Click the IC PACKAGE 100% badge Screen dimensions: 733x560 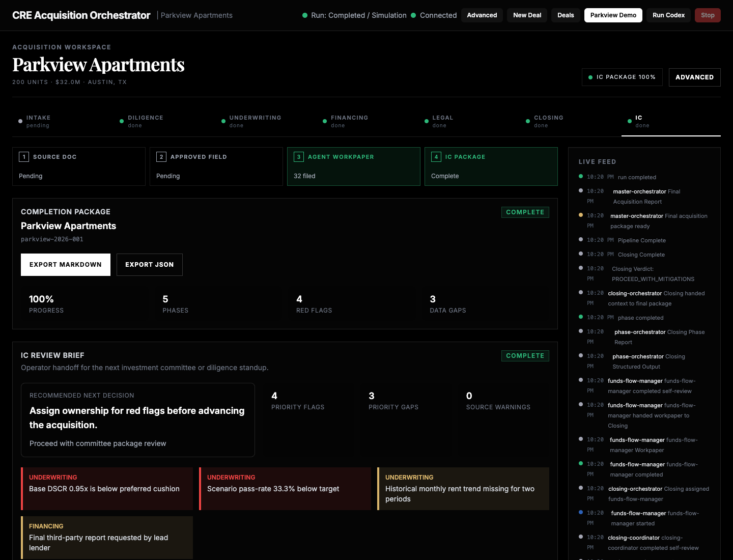[x=622, y=77]
